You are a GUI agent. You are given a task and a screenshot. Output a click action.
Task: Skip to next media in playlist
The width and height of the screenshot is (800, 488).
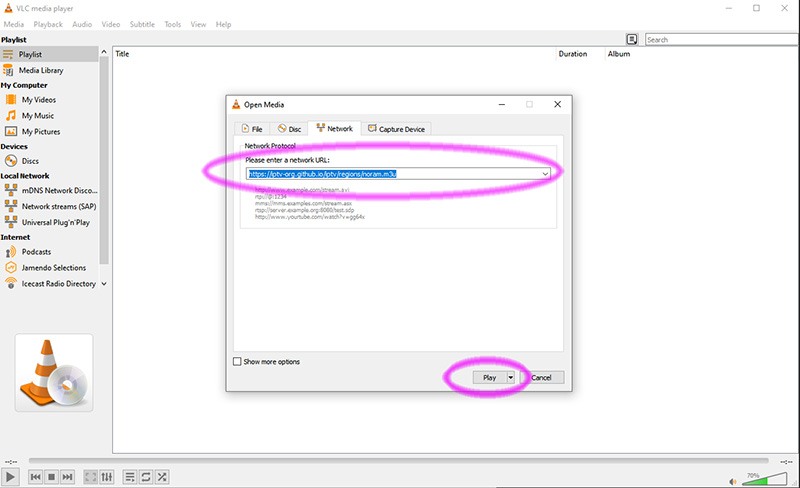(x=67, y=477)
